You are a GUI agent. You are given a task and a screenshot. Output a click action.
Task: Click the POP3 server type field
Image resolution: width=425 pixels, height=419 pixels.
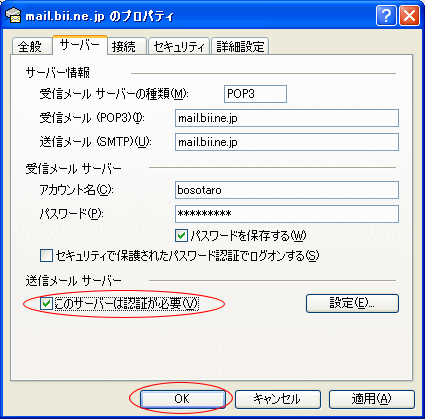point(255,94)
